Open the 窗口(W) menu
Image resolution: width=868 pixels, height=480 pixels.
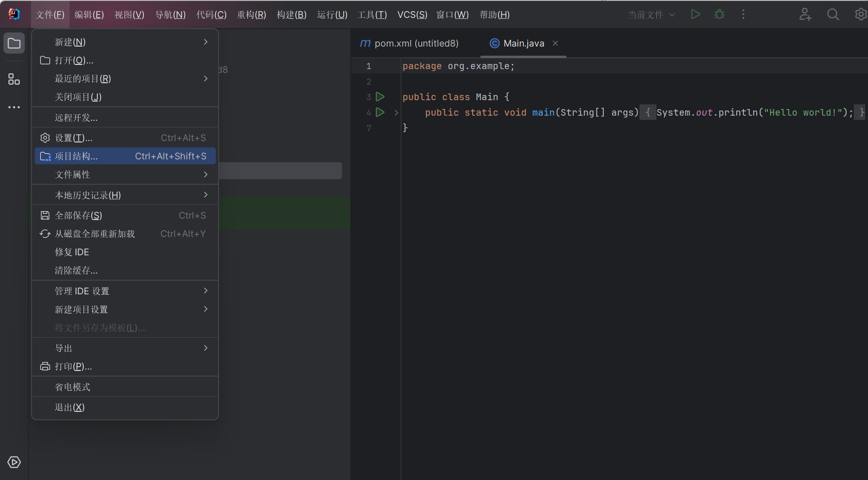coord(452,15)
